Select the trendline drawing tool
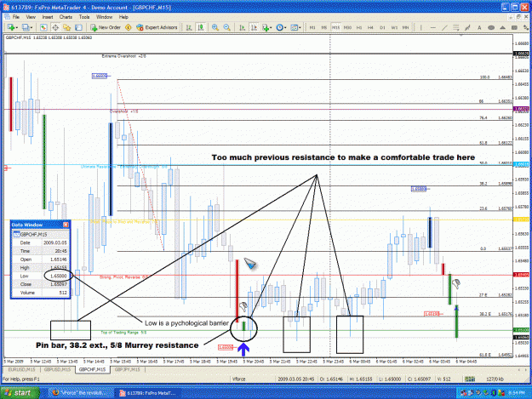The width and height of the screenshot is (532, 399). point(444,27)
